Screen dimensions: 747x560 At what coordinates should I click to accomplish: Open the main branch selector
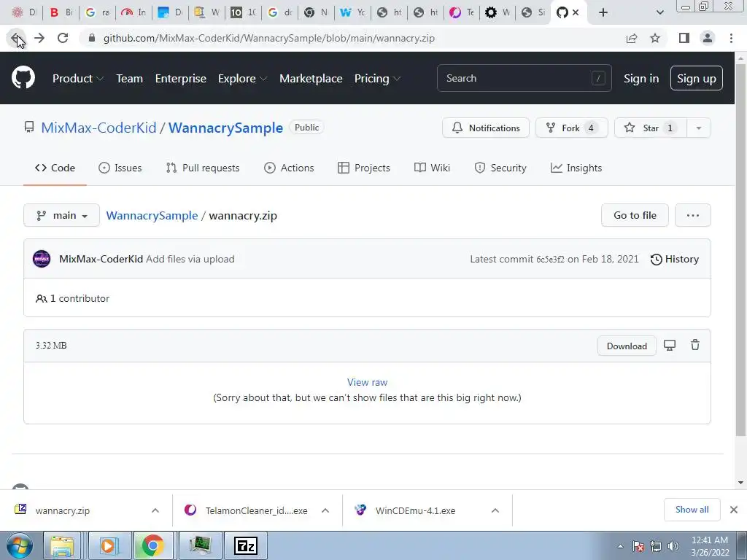click(x=61, y=215)
